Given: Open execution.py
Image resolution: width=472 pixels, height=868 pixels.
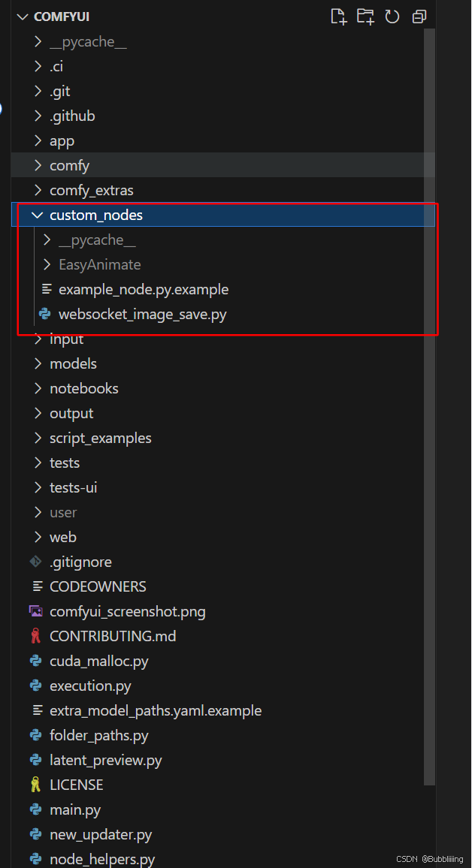Looking at the screenshot, I should point(90,686).
